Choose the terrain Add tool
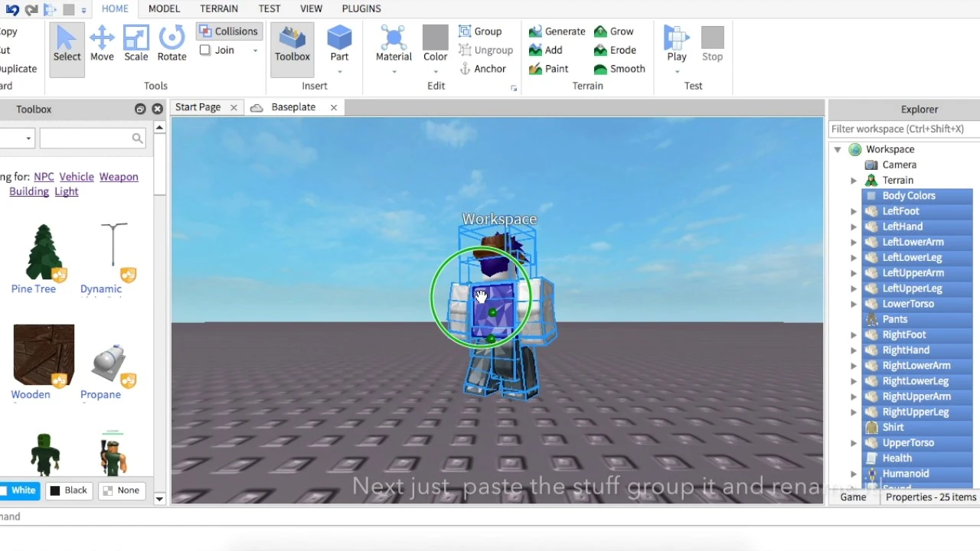980x551 pixels. pos(546,51)
